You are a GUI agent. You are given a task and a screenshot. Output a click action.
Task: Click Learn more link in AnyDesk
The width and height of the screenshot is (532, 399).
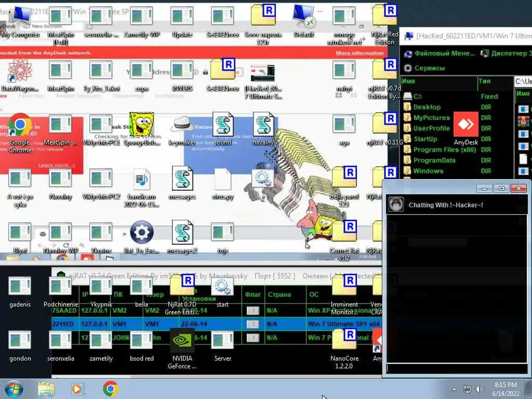point(57,165)
